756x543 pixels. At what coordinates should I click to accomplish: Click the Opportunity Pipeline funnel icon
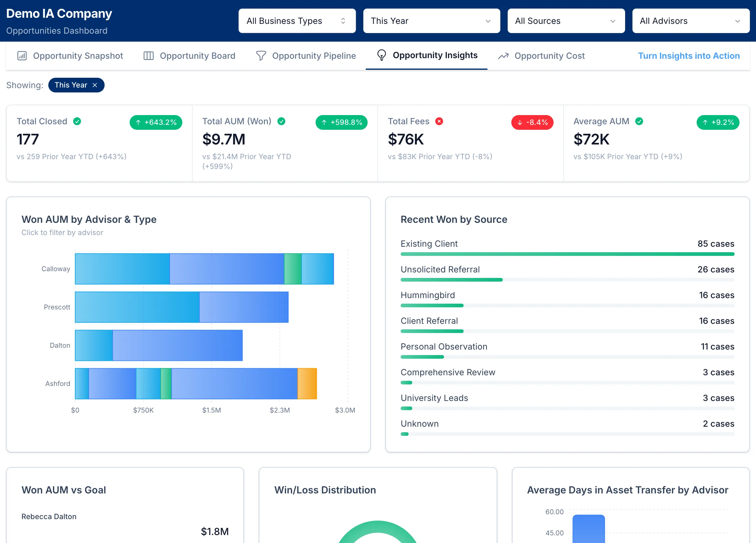(x=261, y=56)
